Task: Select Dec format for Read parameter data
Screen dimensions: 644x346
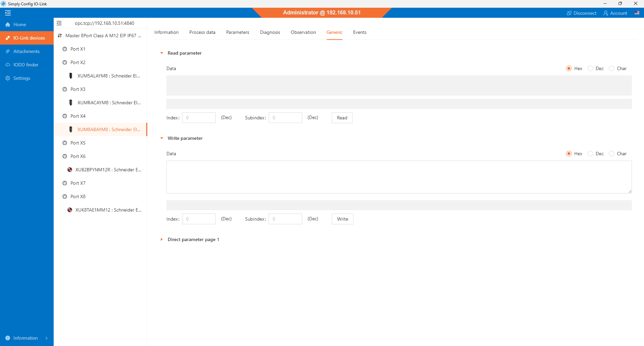Action: pyautogui.click(x=590, y=68)
